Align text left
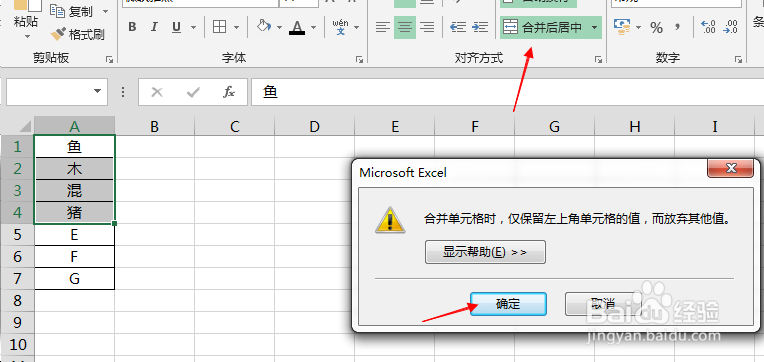764x362 pixels. [x=383, y=27]
